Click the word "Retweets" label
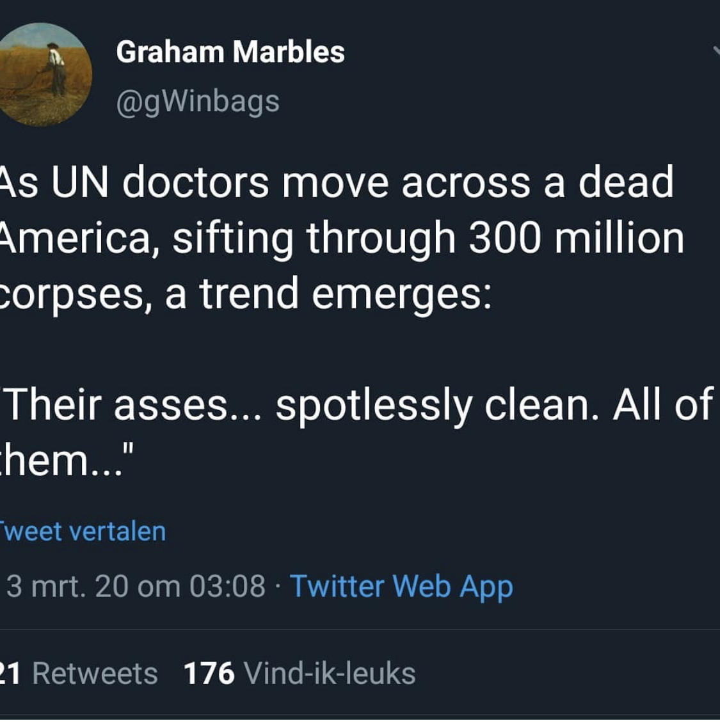Screen dimensions: 720x728 click(x=95, y=673)
